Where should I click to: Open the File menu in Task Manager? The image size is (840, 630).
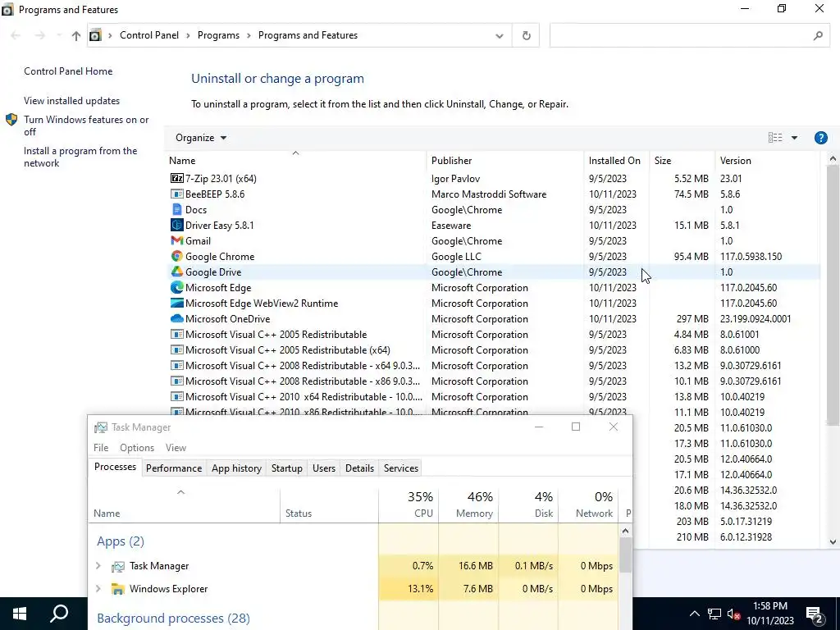101,447
